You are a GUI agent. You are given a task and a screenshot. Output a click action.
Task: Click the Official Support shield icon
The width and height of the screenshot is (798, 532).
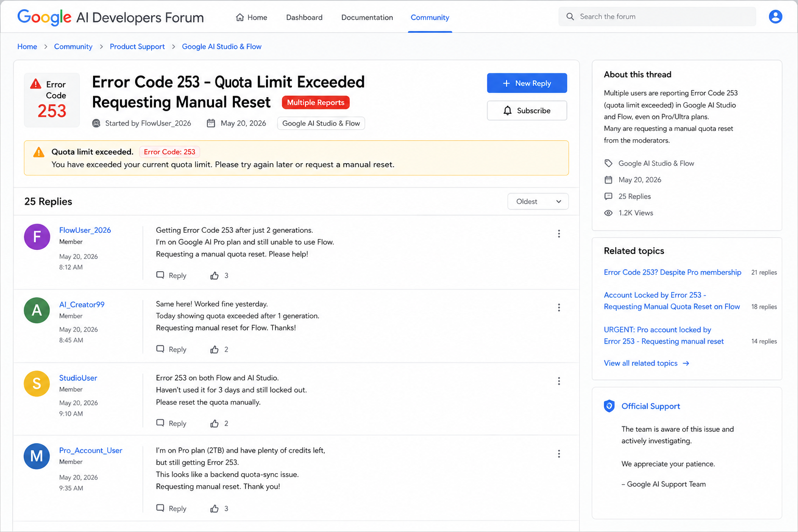tap(609, 406)
